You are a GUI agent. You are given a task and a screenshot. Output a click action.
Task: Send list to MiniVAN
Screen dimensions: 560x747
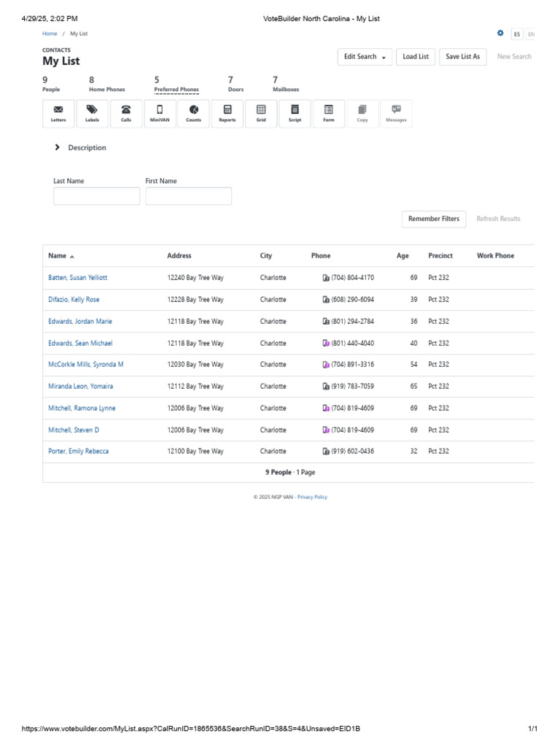160,114
